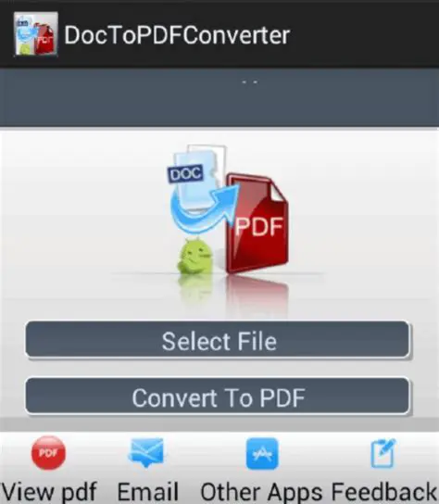The height and width of the screenshot is (504, 439).
Task: Tap the DocToPDFConverter app icon in title bar
Action: pyautogui.click(x=36, y=34)
